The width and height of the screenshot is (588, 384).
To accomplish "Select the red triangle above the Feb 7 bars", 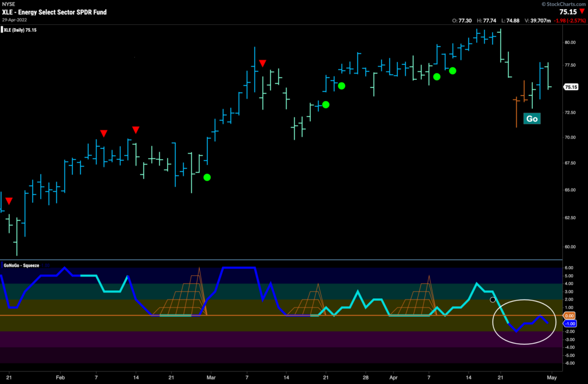I will tap(104, 133).
